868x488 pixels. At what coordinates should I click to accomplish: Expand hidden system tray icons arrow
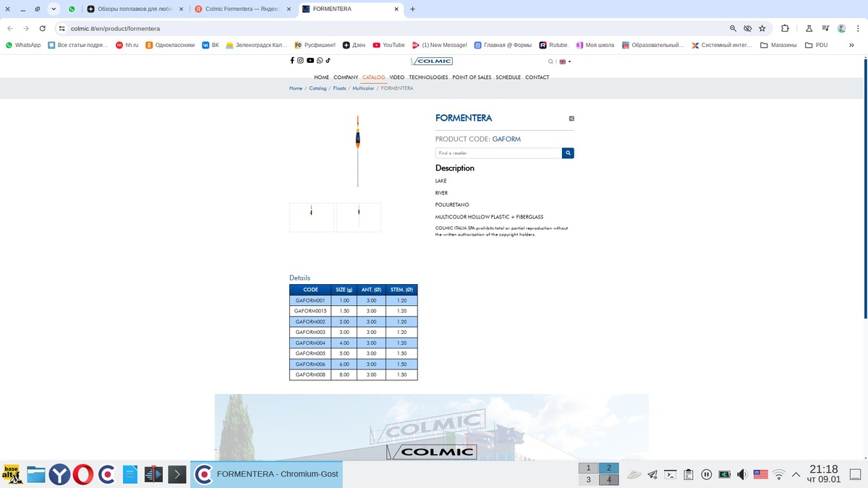(796, 474)
